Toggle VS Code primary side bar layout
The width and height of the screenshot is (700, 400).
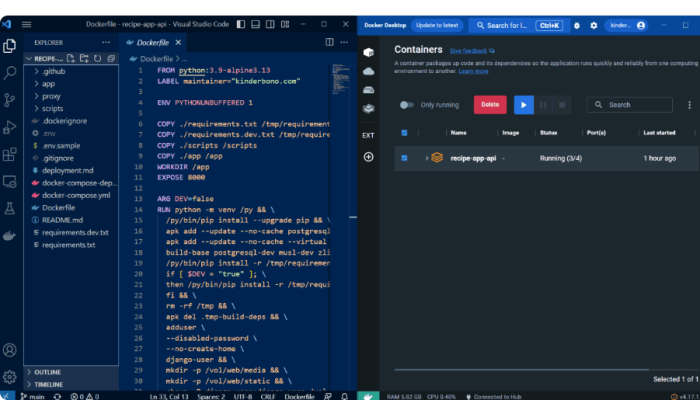[x=241, y=24]
